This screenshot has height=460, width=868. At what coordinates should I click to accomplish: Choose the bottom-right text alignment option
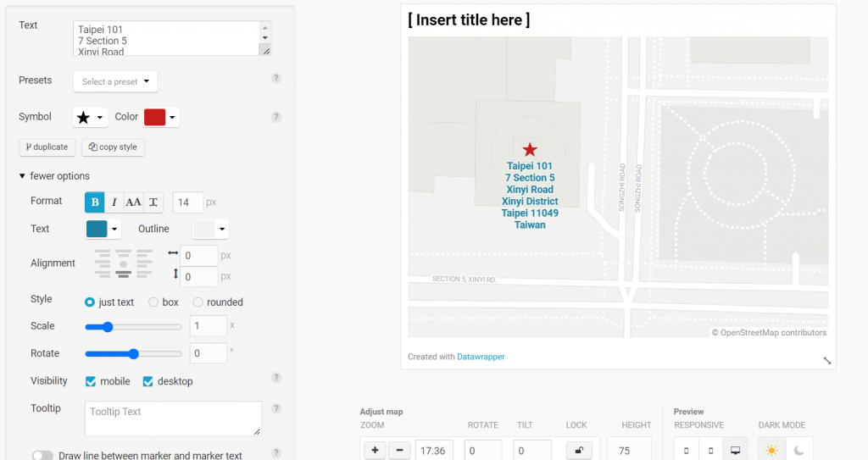click(144, 274)
